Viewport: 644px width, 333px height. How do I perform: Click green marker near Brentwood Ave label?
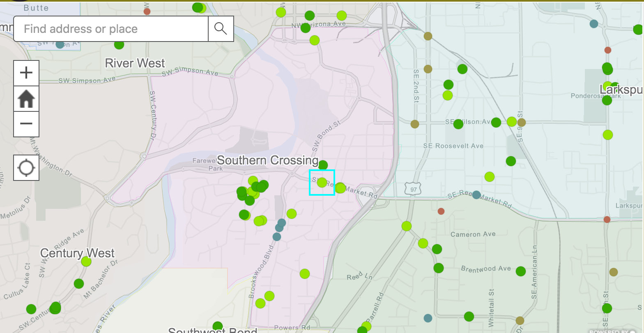pyautogui.click(x=521, y=271)
